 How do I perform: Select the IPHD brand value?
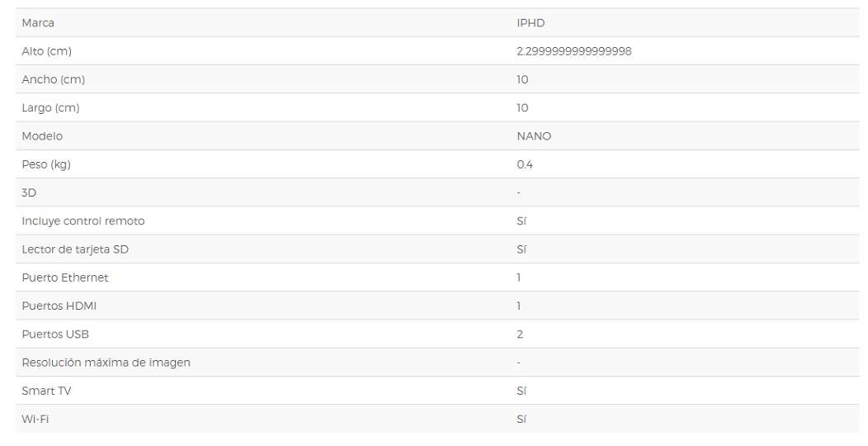pos(531,23)
